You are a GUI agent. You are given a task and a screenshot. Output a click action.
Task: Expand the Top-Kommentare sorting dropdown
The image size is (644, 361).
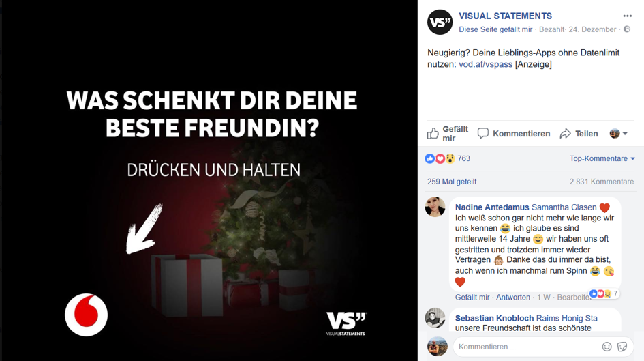tap(602, 158)
